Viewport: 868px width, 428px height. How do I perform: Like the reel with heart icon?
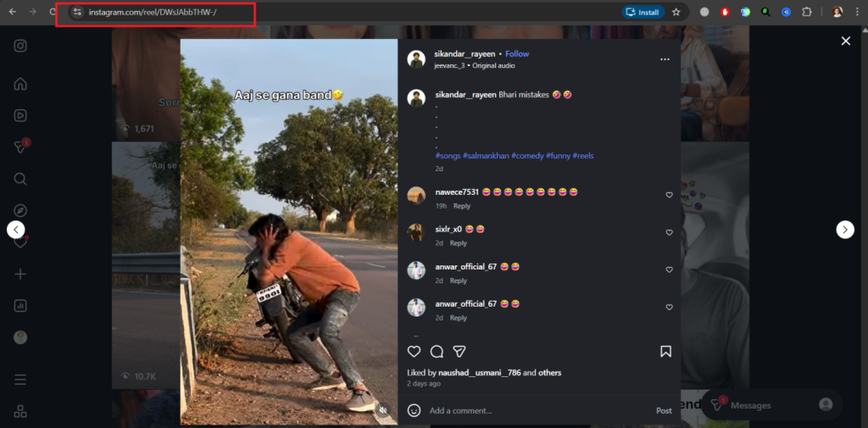(x=414, y=351)
